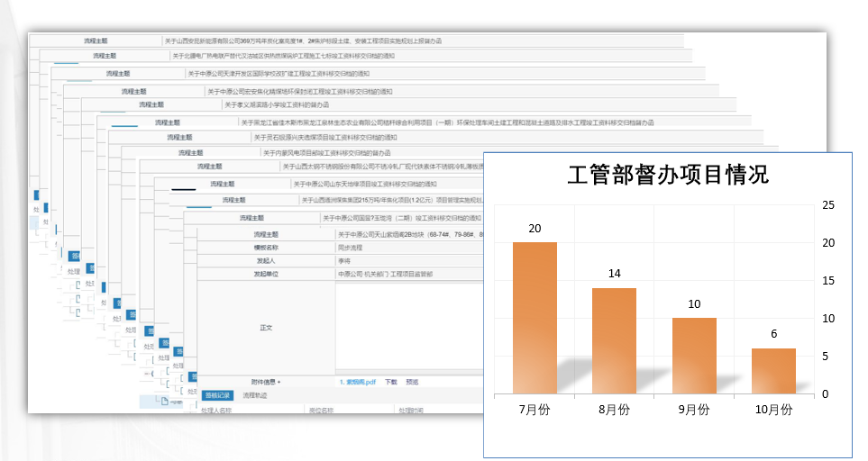Open the 签核记录 tab in the front form
Screen dimensions: 868x461
217,395
